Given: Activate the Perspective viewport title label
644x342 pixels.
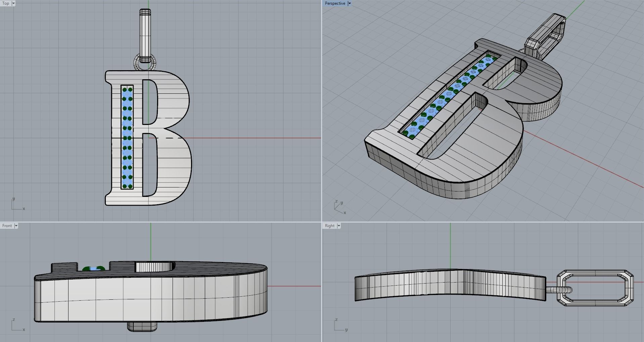Looking at the screenshot, I should click(335, 3).
